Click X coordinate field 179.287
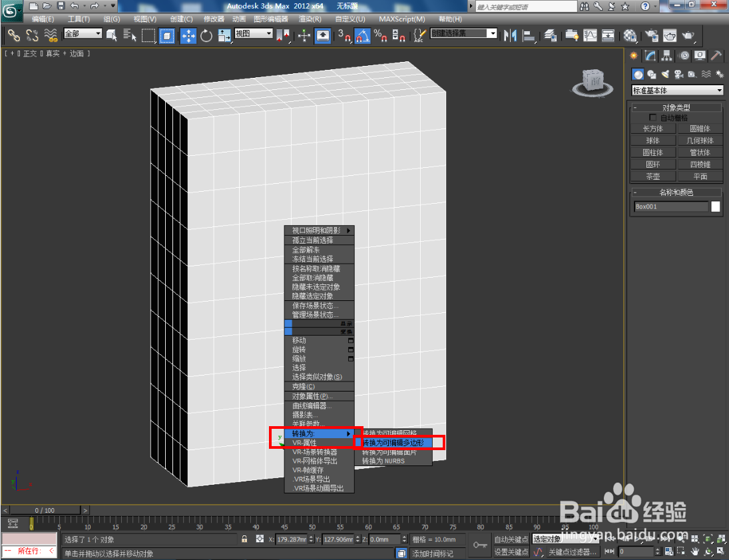Viewport: 729px width, 560px height. tap(292, 539)
